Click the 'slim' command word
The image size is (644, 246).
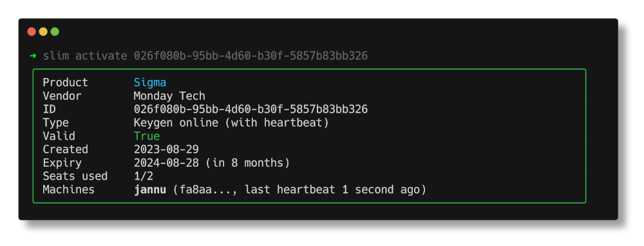55,56
